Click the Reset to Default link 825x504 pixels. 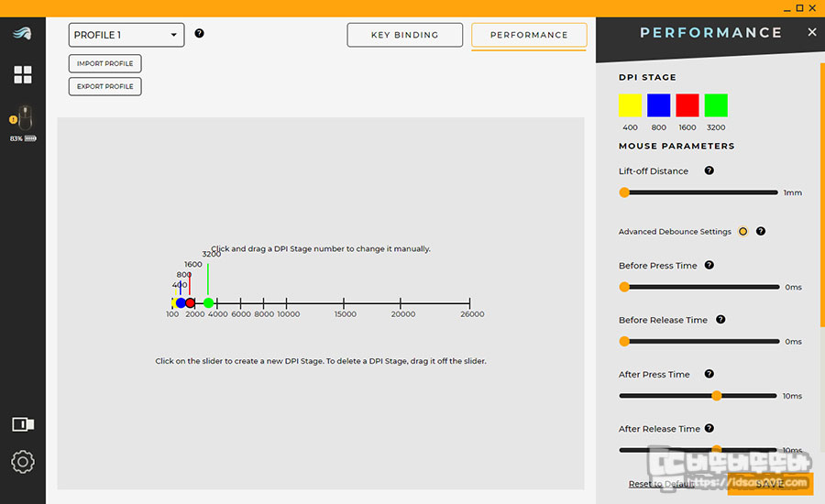click(x=661, y=484)
